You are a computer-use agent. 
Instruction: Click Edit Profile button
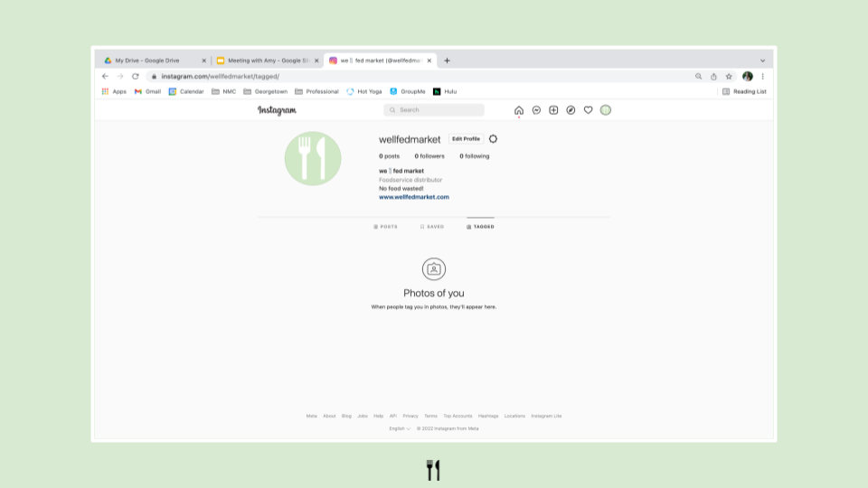(467, 139)
